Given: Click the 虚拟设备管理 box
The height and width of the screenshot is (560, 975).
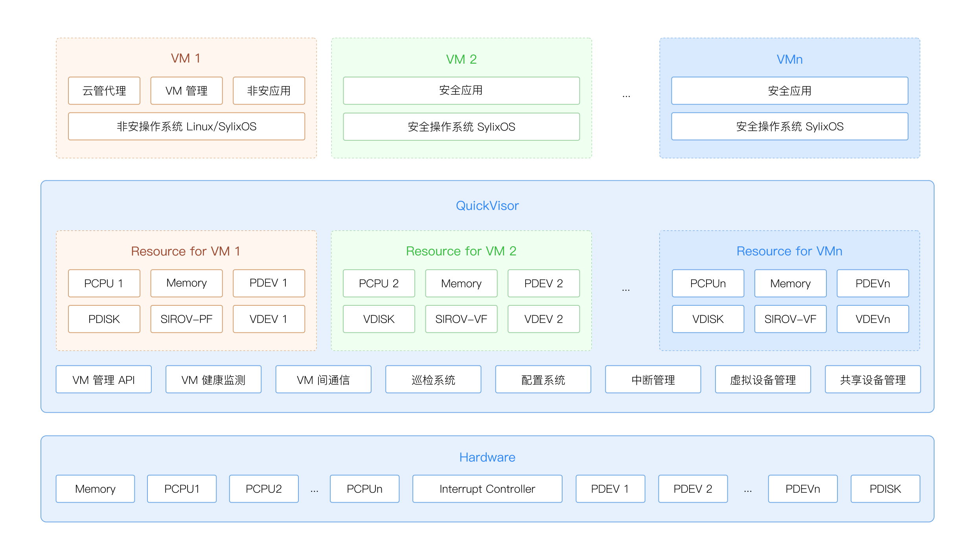Looking at the screenshot, I should tap(763, 380).
